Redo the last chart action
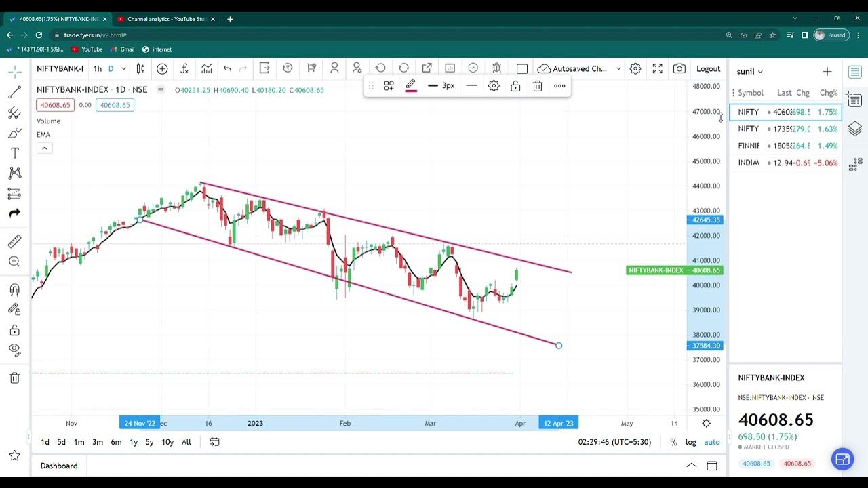 244,68
